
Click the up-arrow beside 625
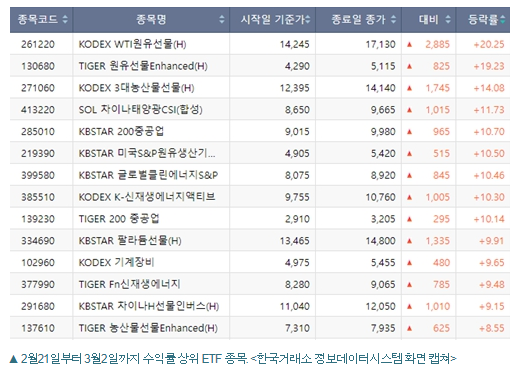[x=409, y=328]
